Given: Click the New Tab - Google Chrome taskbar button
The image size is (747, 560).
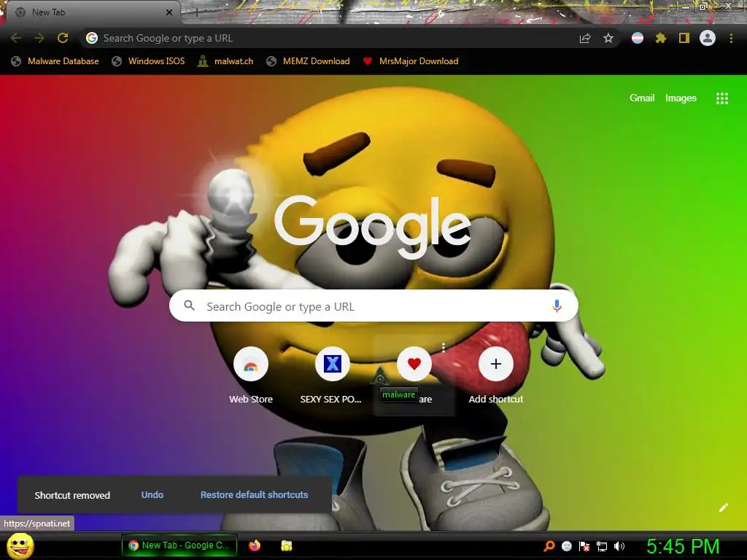Looking at the screenshot, I should (x=179, y=545).
